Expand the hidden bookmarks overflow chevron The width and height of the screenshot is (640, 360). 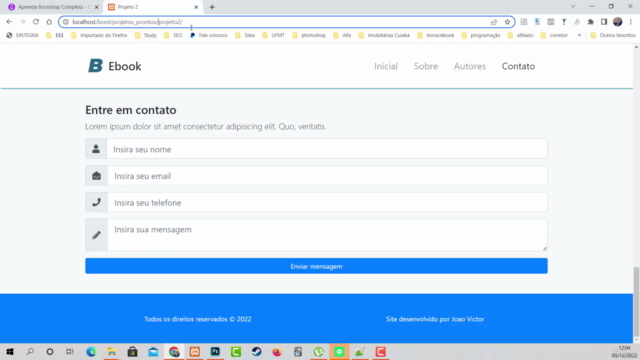coord(579,35)
